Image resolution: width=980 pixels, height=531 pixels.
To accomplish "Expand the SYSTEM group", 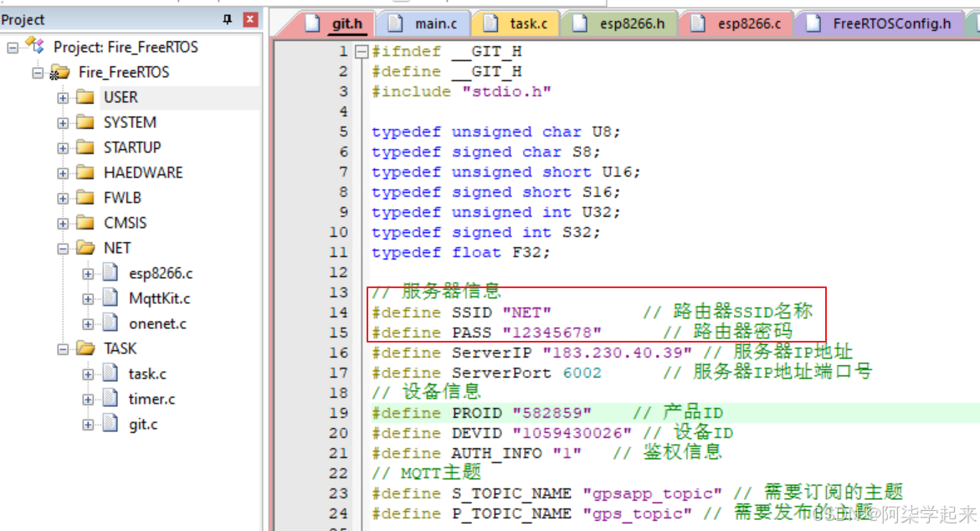I will (62, 122).
